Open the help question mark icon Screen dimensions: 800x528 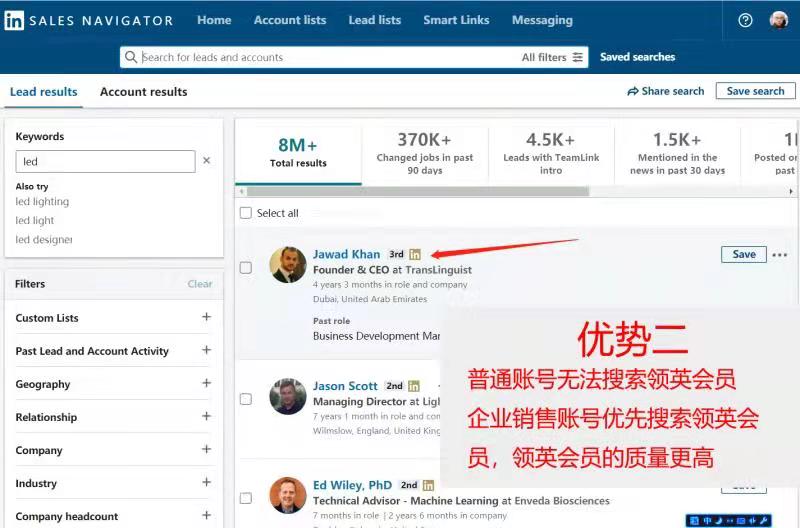point(745,20)
